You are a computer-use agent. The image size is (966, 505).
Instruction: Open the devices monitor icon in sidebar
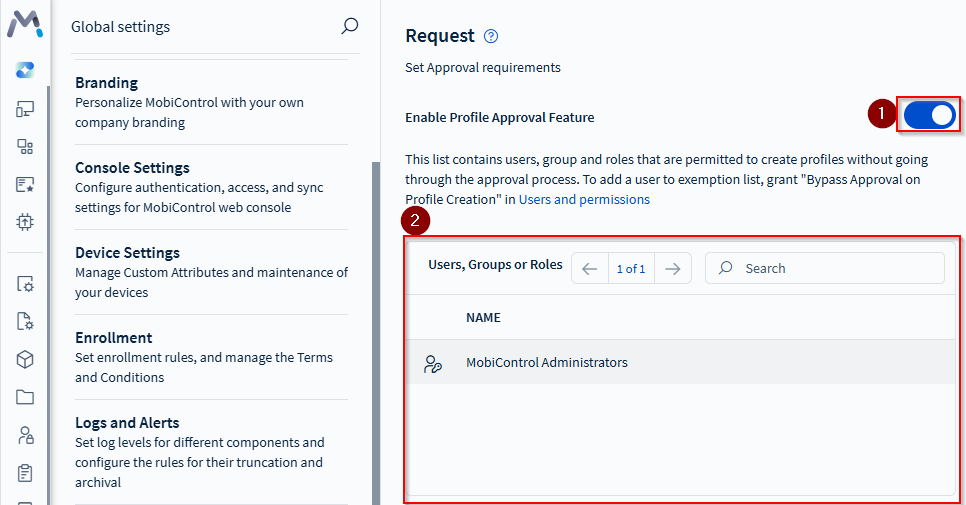25,109
